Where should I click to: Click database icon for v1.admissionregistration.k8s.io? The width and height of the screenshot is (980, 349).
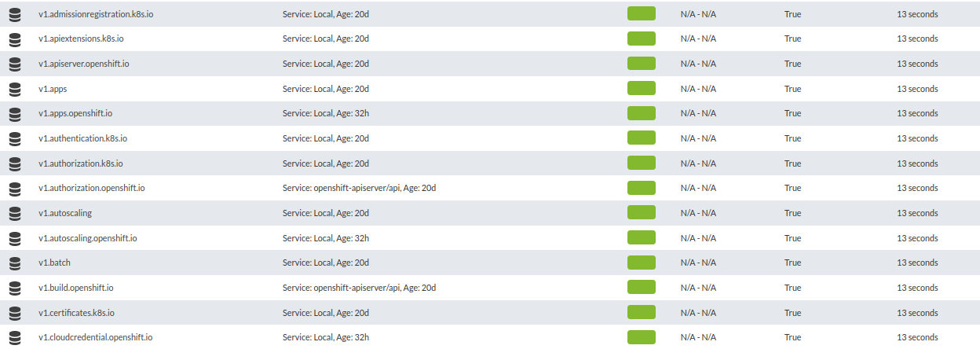tap(14, 14)
